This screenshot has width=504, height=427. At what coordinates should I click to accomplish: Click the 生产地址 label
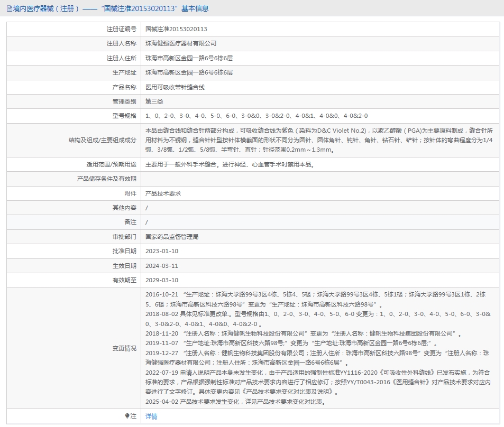point(124,72)
